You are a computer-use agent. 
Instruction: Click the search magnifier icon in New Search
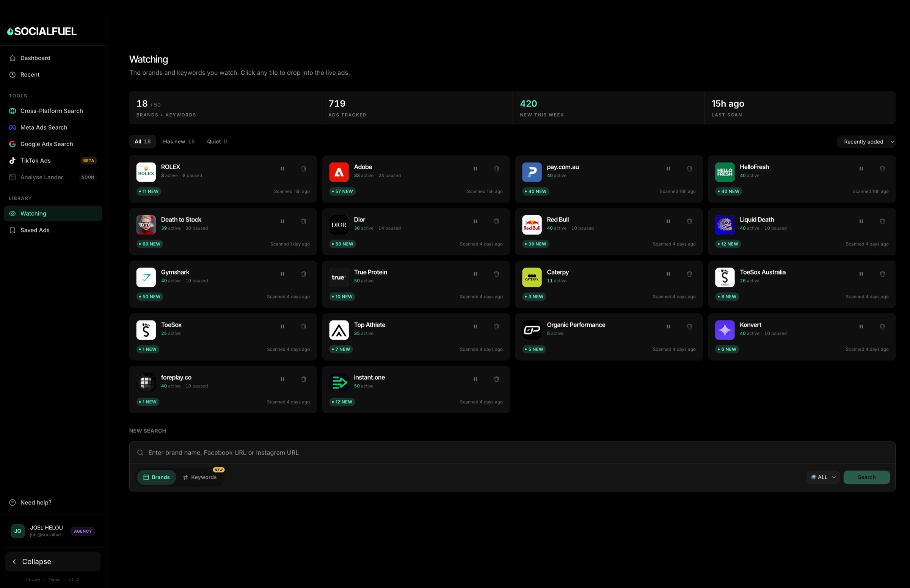(141, 453)
